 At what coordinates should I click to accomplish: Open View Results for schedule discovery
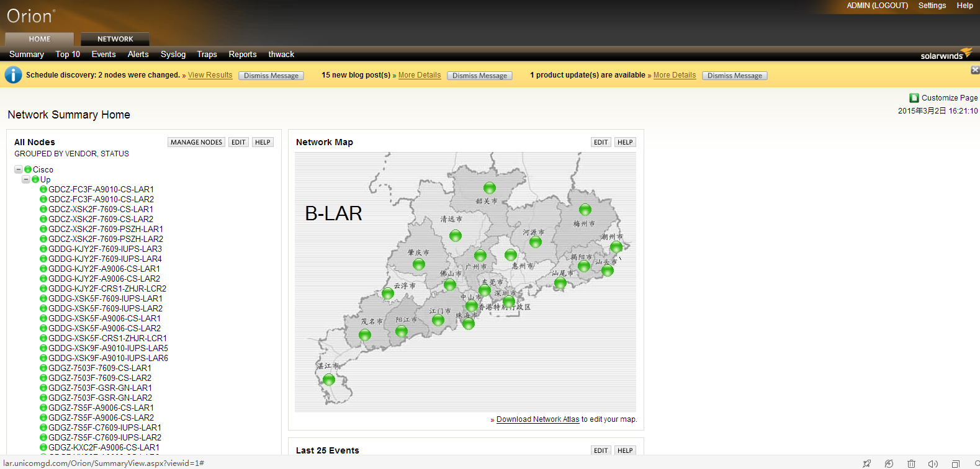pyautogui.click(x=210, y=75)
